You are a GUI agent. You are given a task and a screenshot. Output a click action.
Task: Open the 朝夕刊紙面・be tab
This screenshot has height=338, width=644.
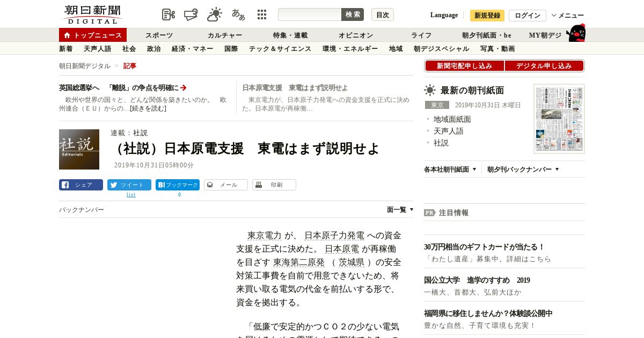pos(487,35)
